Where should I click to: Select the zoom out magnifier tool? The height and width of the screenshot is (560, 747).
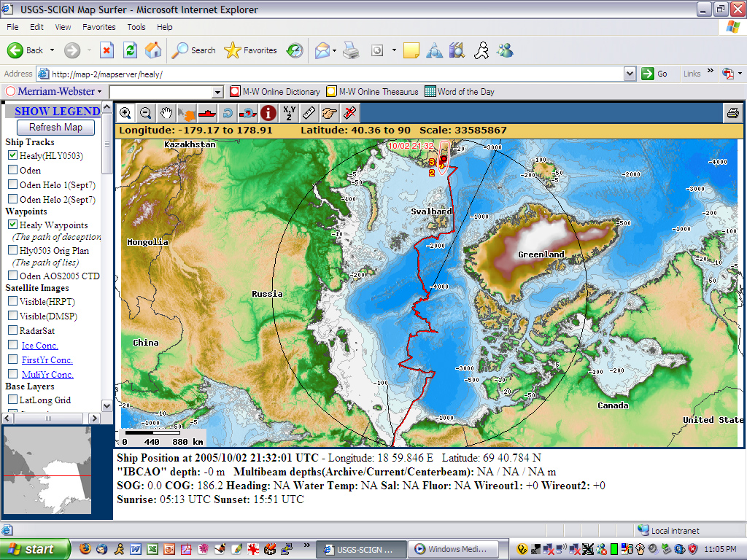(x=146, y=113)
